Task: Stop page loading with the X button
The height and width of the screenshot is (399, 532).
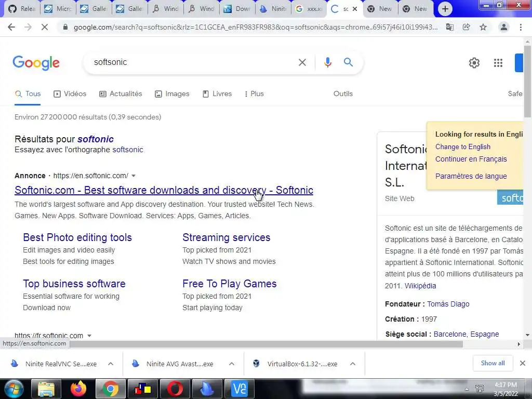Action: pyautogui.click(x=45, y=27)
